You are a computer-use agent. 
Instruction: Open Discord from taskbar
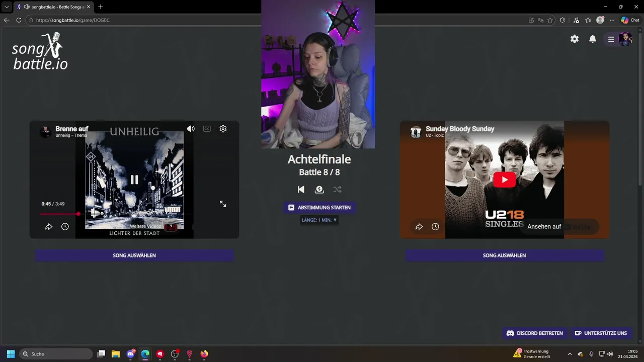pos(131,354)
